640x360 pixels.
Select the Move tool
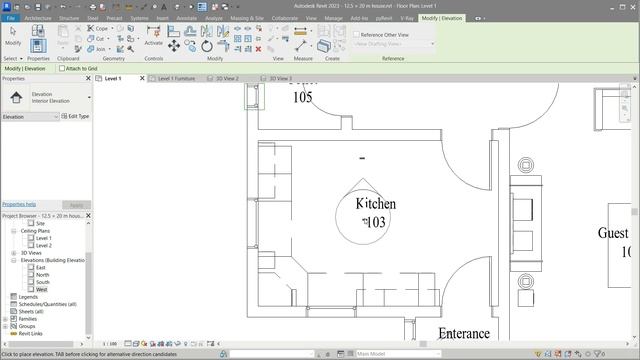pos(173,46)
